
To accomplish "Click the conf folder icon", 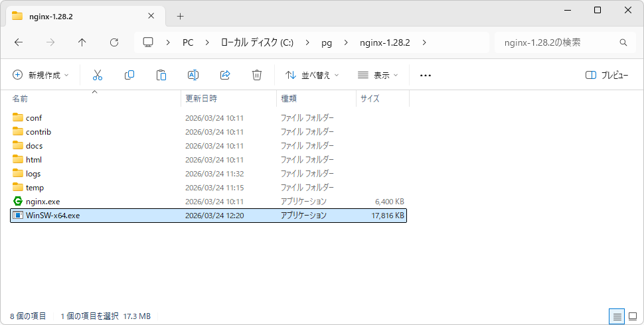I will [x=18, y=117].
